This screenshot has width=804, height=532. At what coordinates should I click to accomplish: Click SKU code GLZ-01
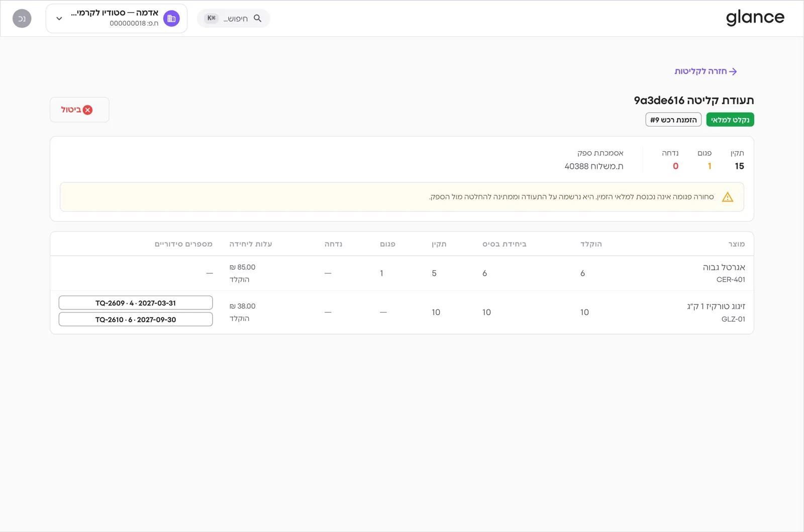[733, 319]
